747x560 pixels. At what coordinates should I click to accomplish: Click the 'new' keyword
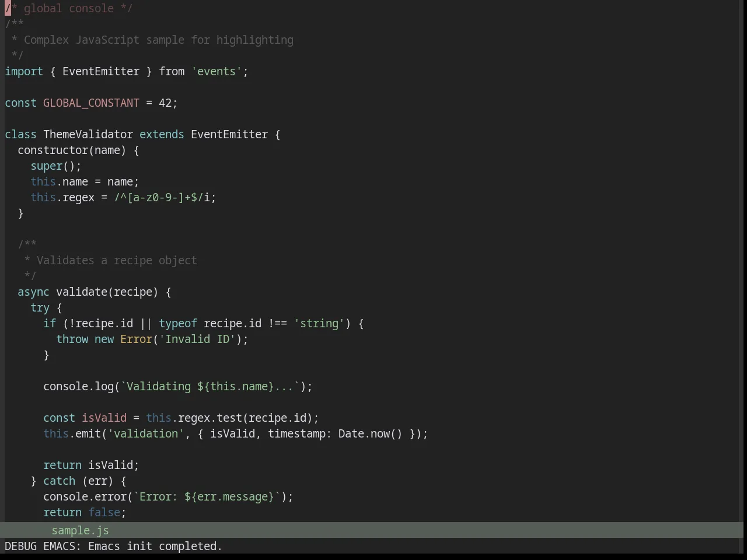pos(104,339)
